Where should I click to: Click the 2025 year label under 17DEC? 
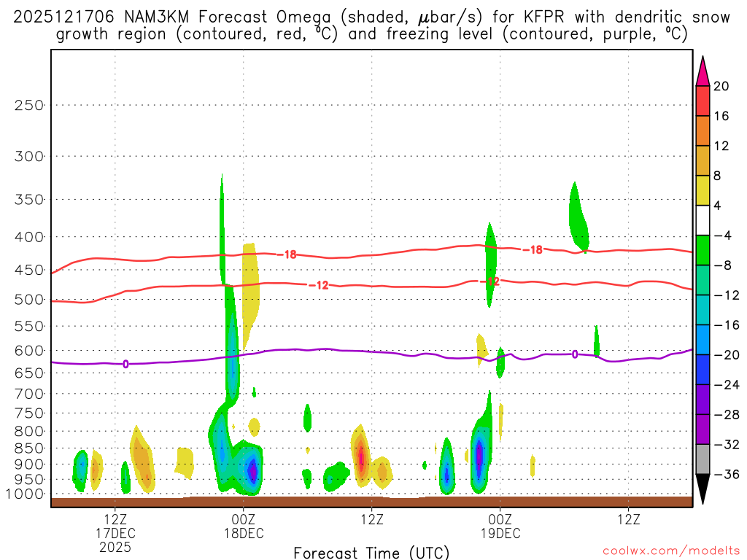115,547
